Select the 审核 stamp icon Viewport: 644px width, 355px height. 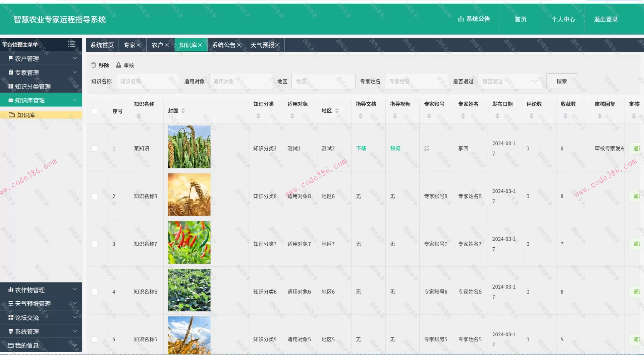tap(118, 65)
